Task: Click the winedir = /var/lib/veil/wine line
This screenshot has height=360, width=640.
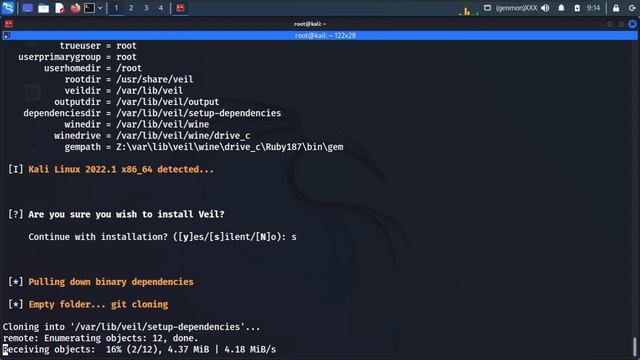Action: click(137, 124)
